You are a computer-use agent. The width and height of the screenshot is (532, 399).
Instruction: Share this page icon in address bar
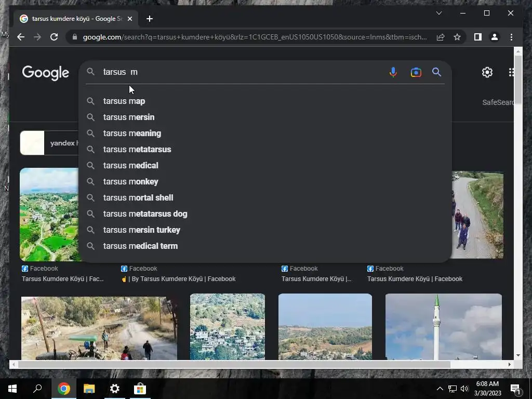441,37
